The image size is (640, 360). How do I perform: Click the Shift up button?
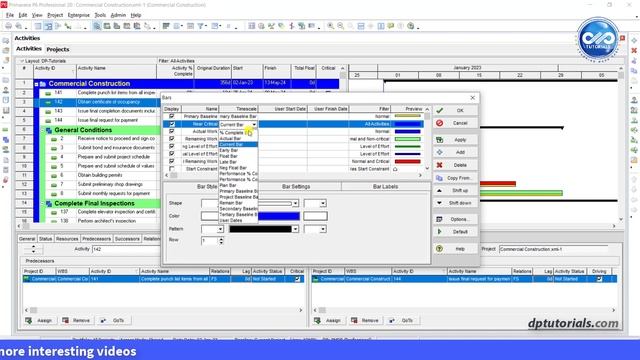point(455,191)
